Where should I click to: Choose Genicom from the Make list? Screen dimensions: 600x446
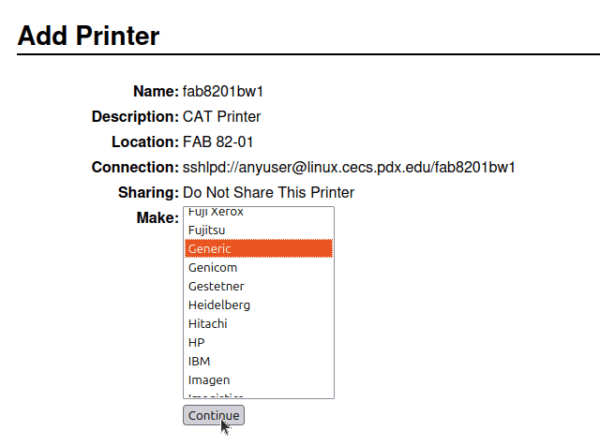209,268
